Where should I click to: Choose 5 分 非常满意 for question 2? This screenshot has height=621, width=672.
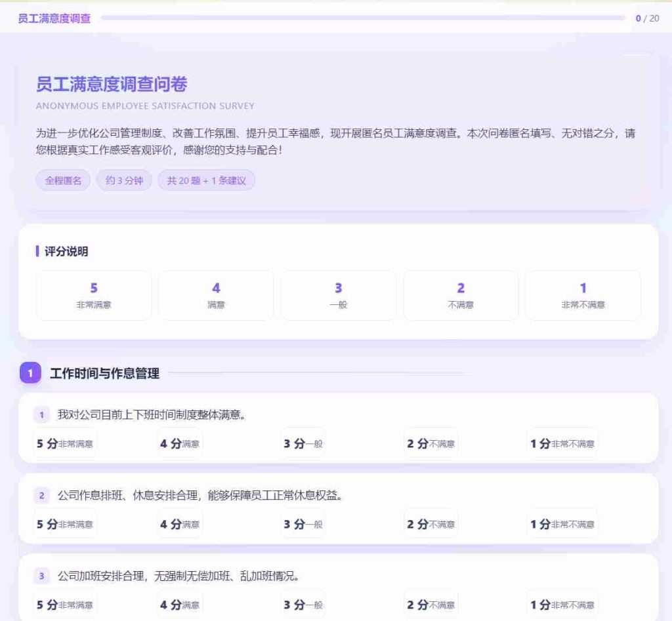65,524
